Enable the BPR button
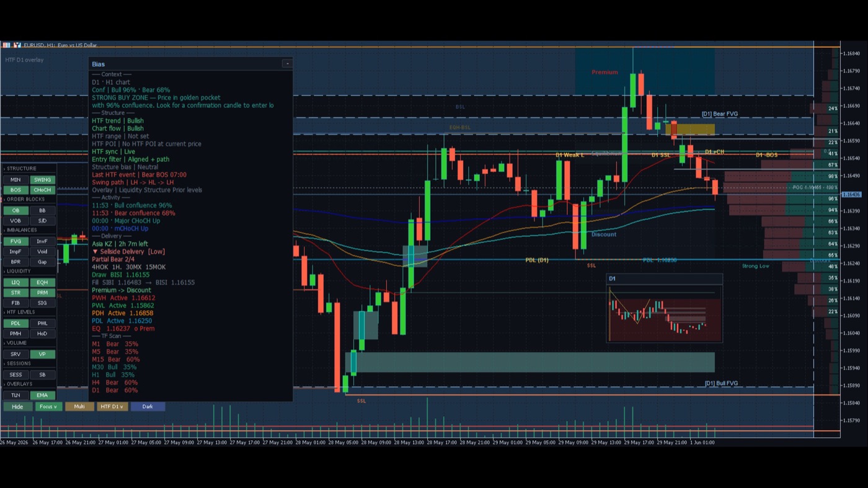Image resolution: width=868 pixels, height=488 pixels. tap(15, 262)
